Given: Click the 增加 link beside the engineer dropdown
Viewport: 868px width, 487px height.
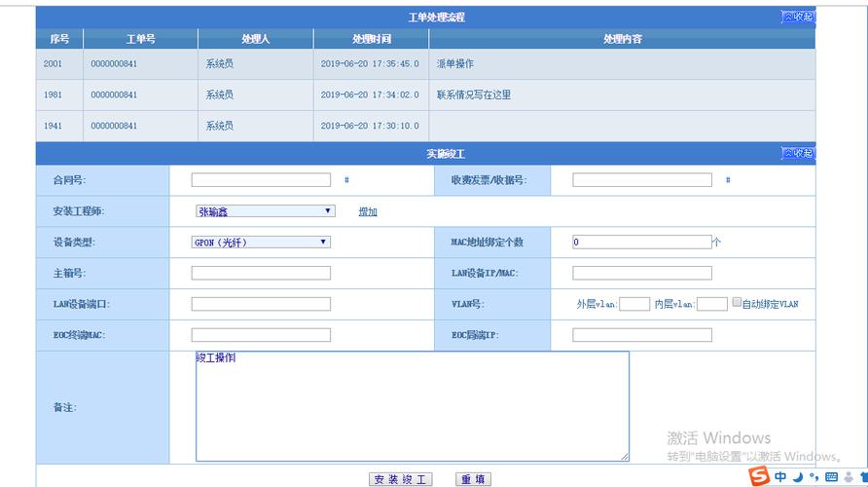Looking at the screenshot, I should pyautogui.click(x=368, y=211).
